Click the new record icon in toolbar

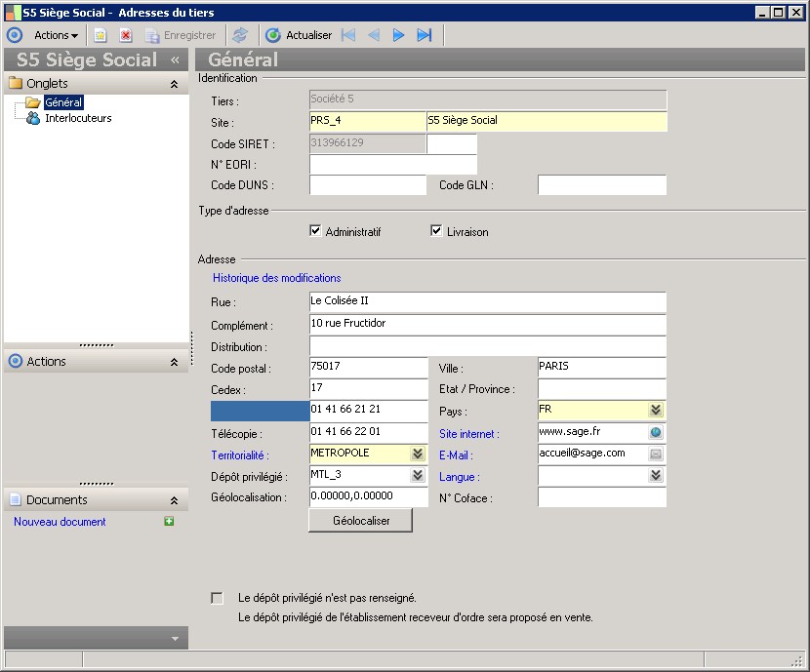101,35
